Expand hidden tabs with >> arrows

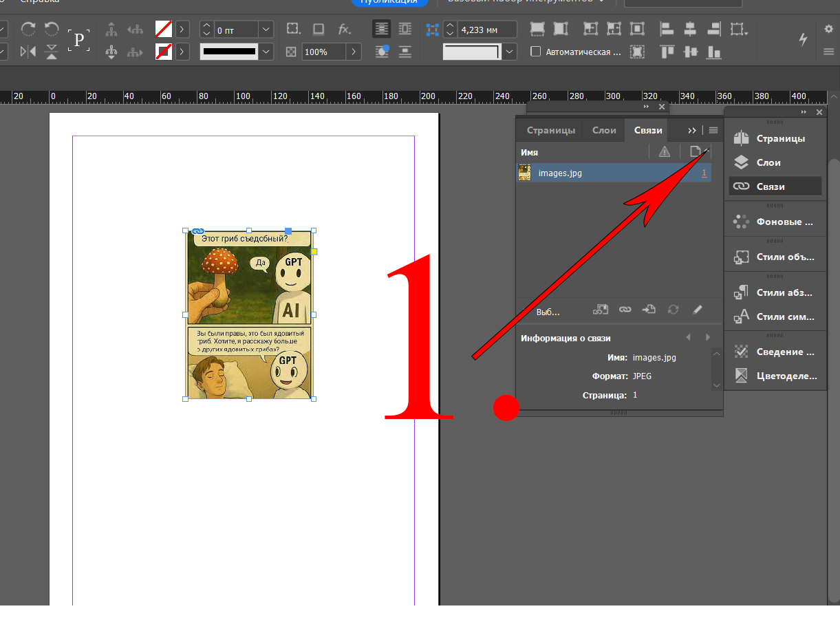692,130
